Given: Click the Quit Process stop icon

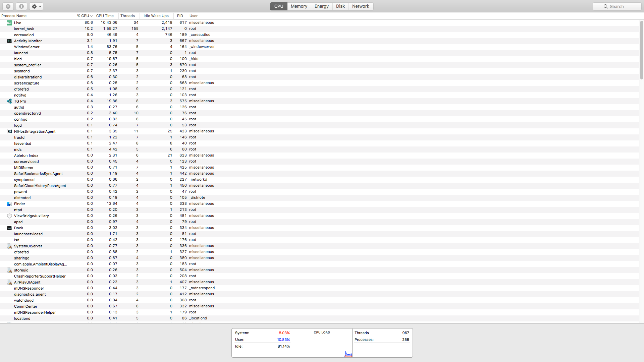Looking at the screenshot, I should click(x=8, y=6).
